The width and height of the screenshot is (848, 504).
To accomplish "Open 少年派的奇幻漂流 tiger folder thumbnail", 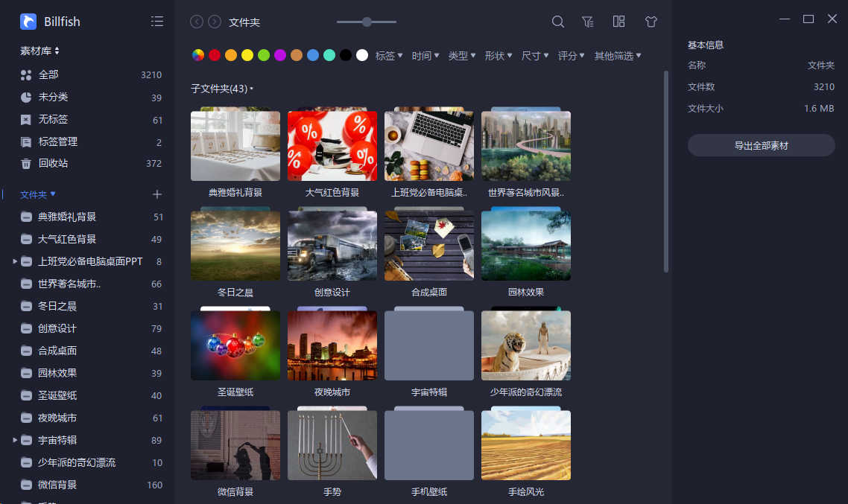I will tap(525, 345).
